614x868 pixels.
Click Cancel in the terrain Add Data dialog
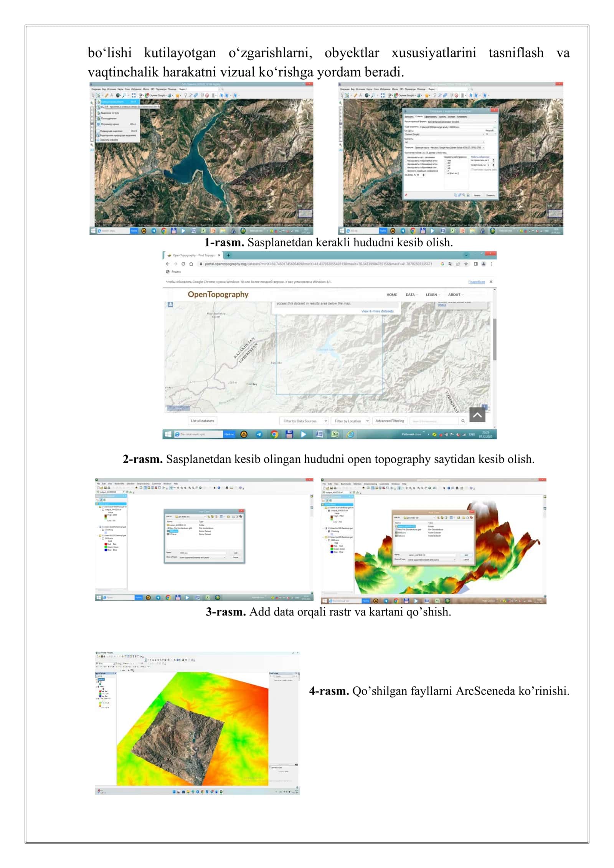coord(466,559)
